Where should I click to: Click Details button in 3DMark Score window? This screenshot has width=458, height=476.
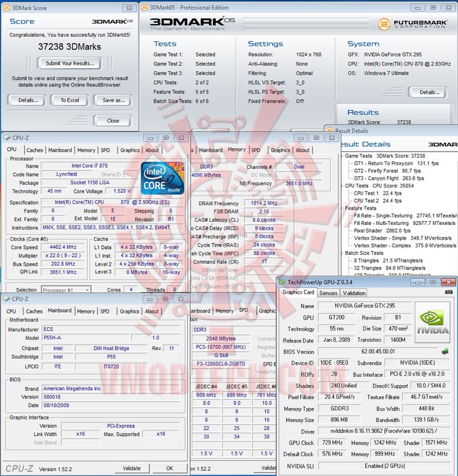(x=27, y=100)
